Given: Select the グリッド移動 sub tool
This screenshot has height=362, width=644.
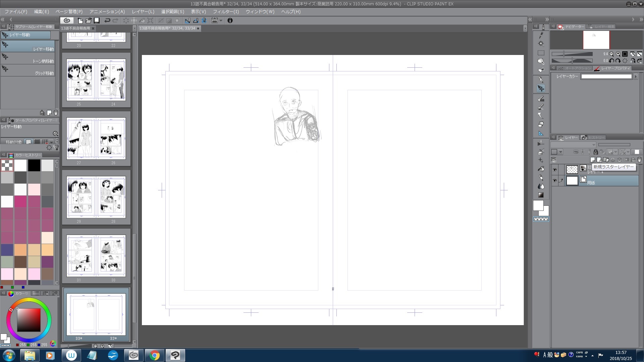Looking at the screenshot, I should (x=28, y=70).
